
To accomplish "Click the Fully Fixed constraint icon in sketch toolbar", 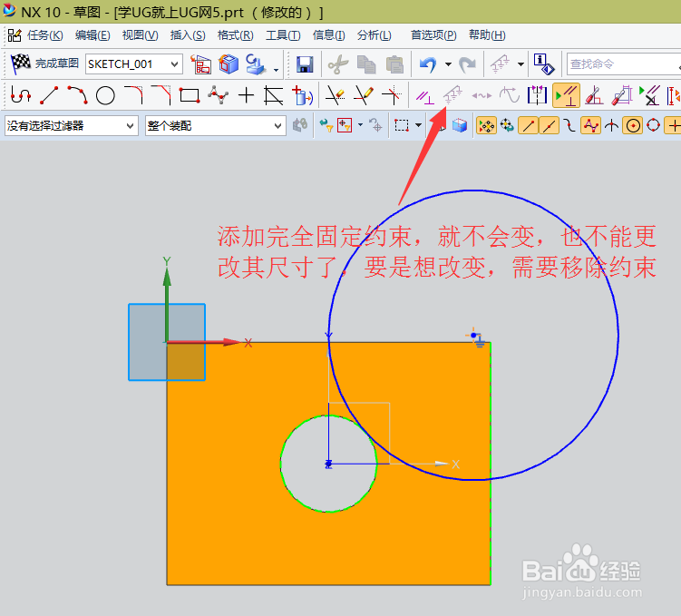I will tap(452, 94).
